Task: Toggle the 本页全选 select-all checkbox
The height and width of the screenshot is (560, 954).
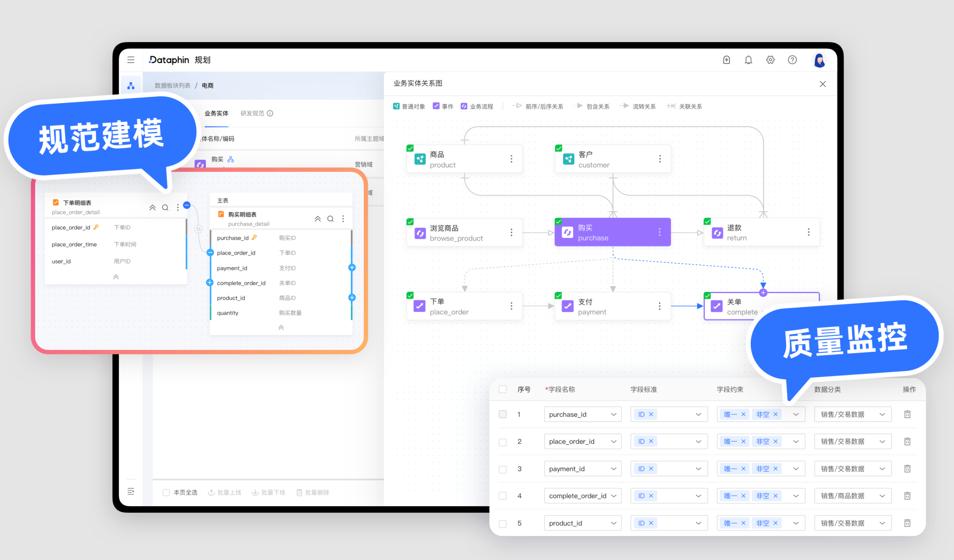Action: [x=166, y=492]
